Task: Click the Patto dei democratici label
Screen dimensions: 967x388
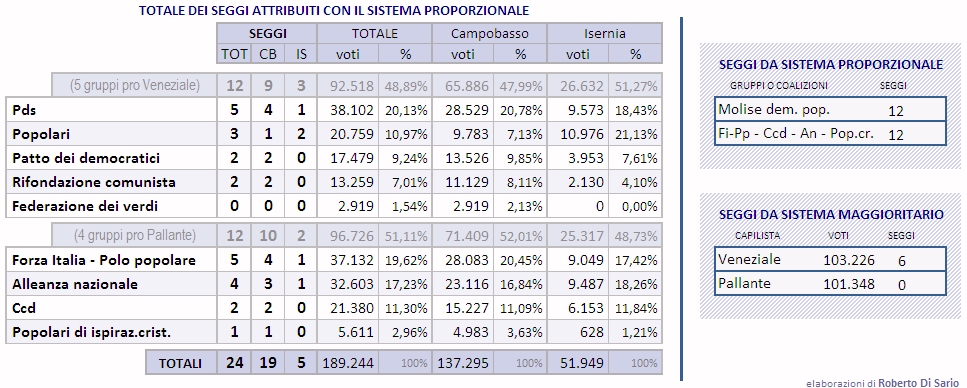Action: click(86, 158)
